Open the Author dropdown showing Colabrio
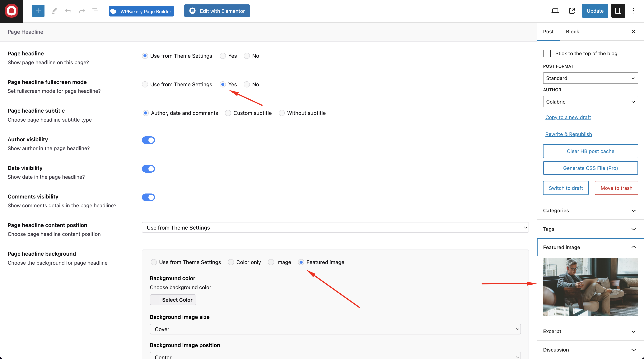 pos(590,102)
